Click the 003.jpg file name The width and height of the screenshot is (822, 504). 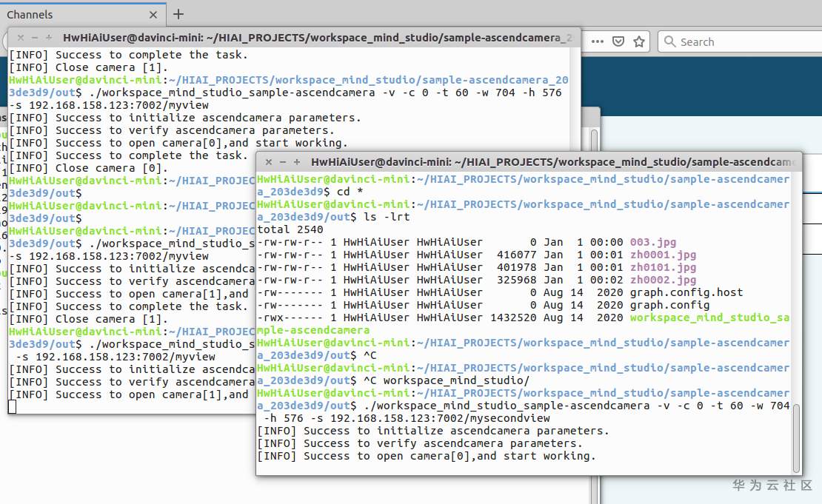point(652,243)
